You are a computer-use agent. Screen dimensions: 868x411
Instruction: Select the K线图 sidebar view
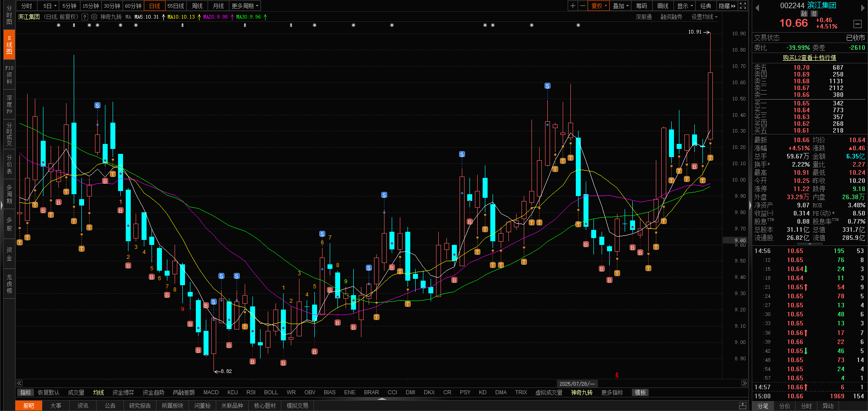[9, 45]
